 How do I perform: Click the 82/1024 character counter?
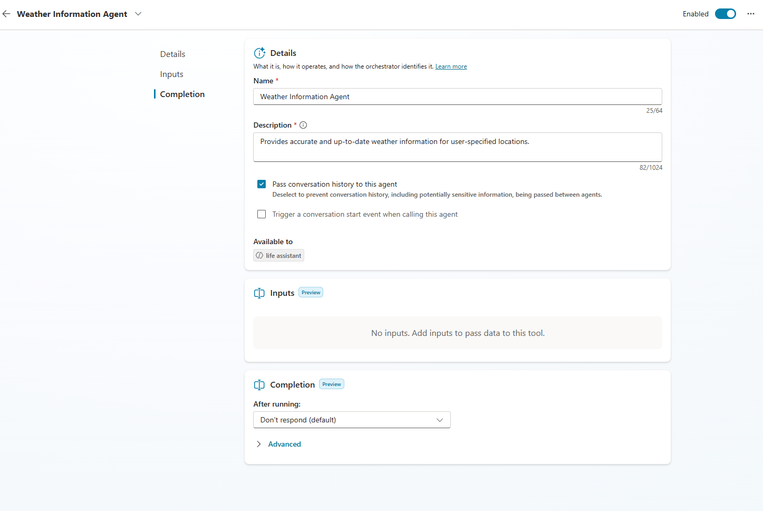[x=651, y=167]
